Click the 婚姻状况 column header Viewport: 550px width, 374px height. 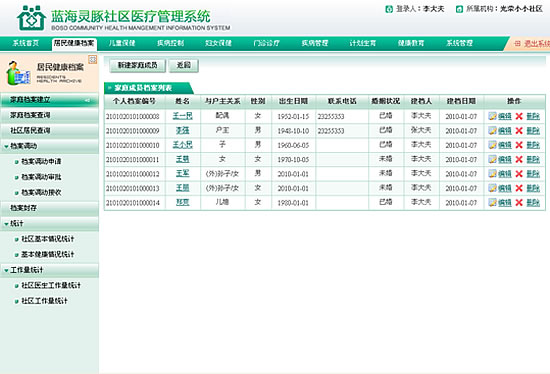386,101
